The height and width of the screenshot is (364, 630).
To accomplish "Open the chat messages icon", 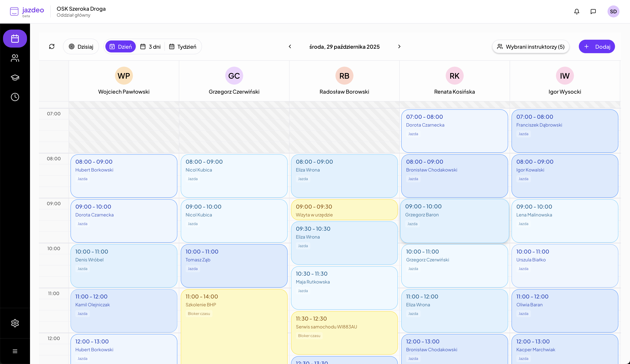I will (x=593, y=11).
